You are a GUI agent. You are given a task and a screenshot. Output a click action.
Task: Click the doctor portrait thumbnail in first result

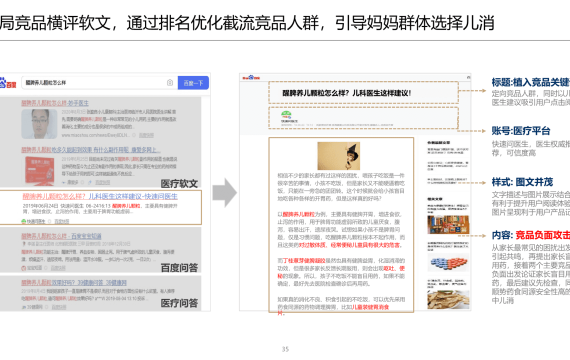pyautogui.click(x=39, y=124)
